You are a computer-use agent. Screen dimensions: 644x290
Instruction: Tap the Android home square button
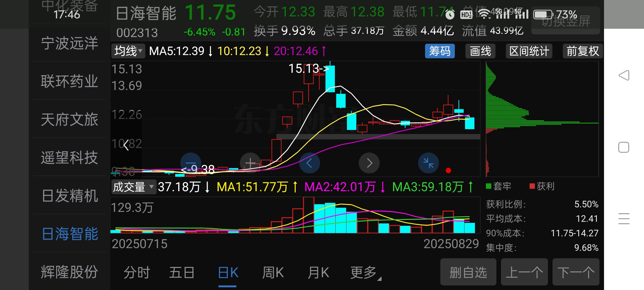pyautogui.click(x=624, y=147)
